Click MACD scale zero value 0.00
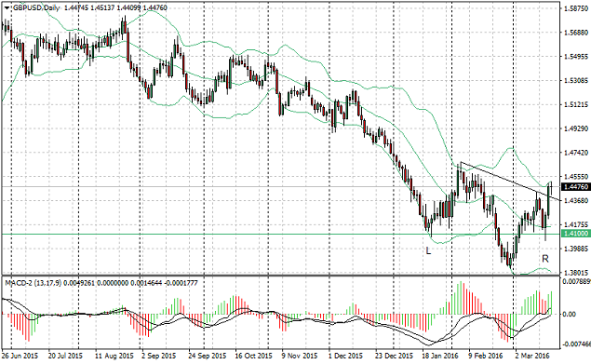 [x=569, y=314]
